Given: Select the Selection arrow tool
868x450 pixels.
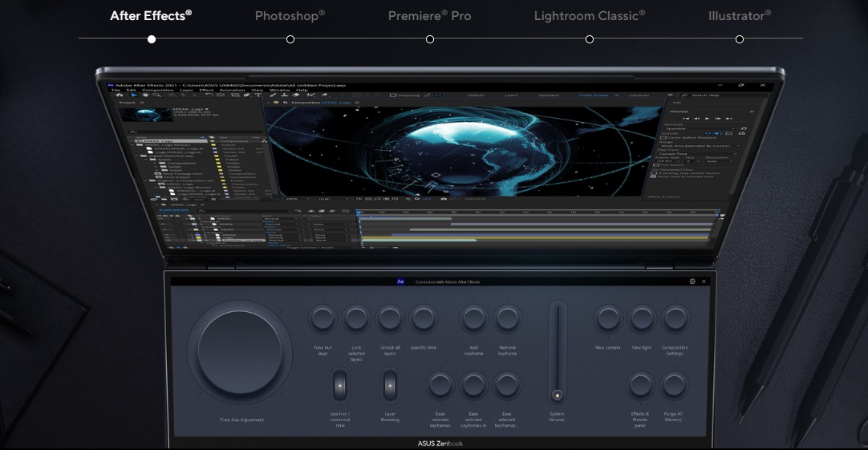Looking at the screenshot, I should (x=133, y=95).
